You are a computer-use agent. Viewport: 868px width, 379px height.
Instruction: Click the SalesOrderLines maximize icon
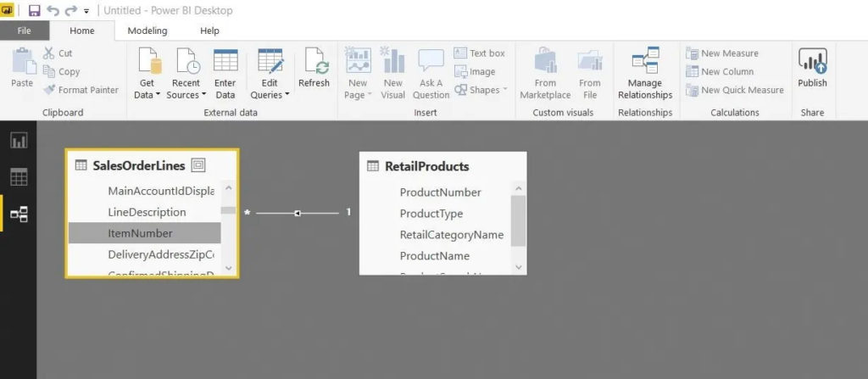pyautogui.click(x=198, y=164)
